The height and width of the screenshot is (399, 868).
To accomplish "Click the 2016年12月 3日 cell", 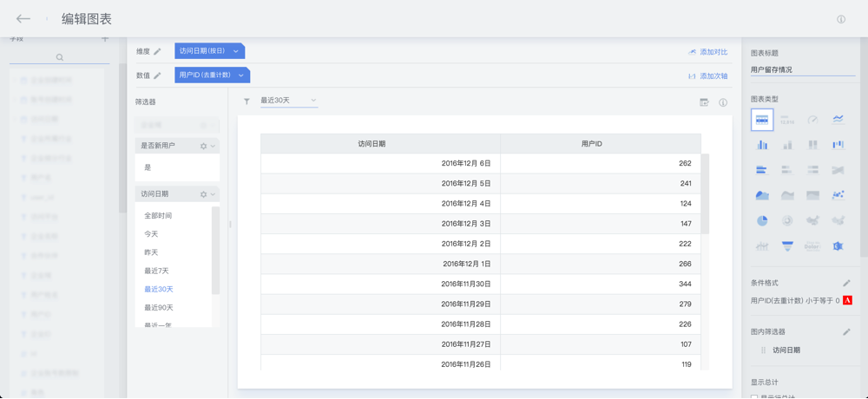I will click(x=381, y=224).
